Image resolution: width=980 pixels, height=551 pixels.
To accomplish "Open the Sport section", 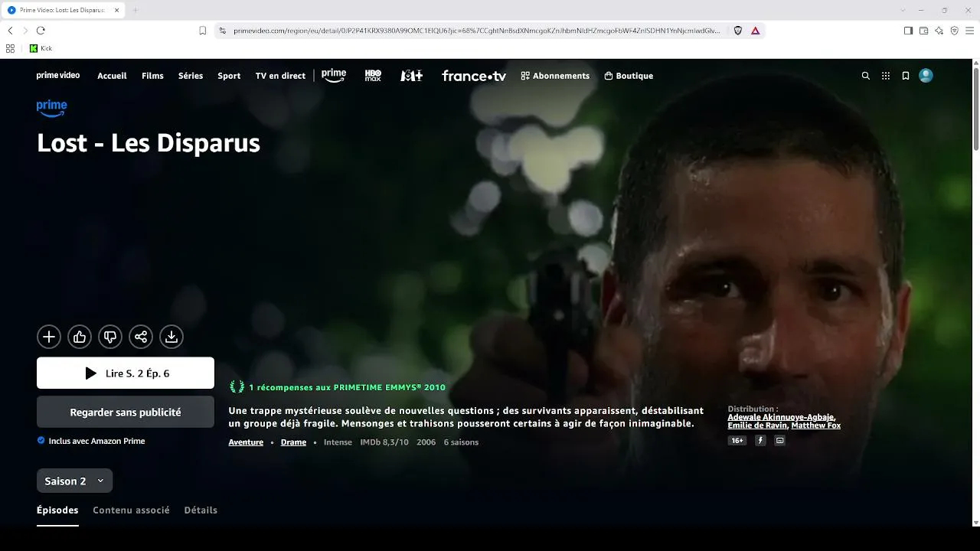I will pyautogui.click(x=229, y=76).
